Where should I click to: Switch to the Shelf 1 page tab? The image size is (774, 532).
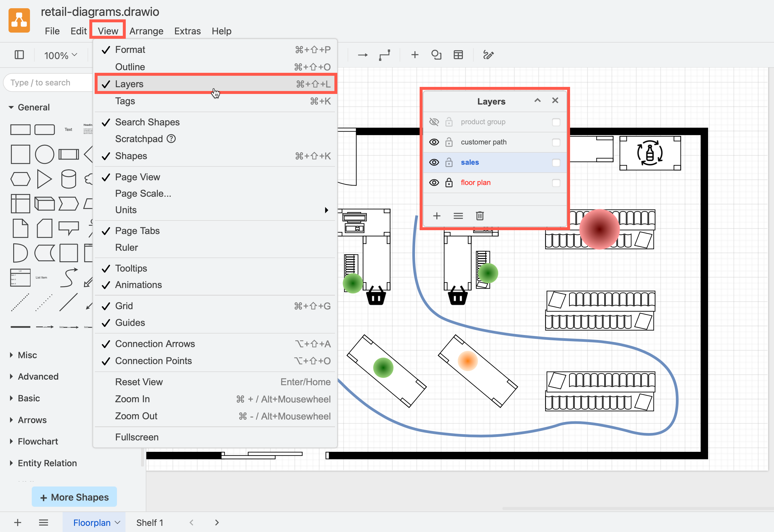150,522
